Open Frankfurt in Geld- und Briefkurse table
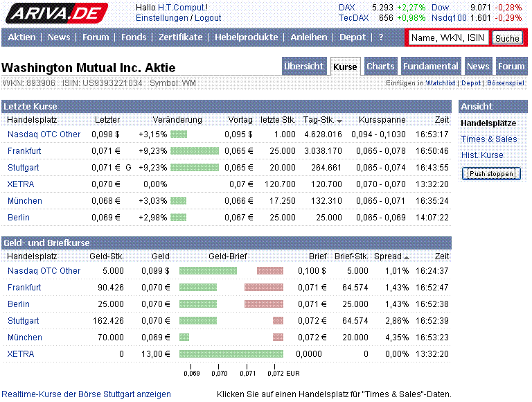 (24, 287)
